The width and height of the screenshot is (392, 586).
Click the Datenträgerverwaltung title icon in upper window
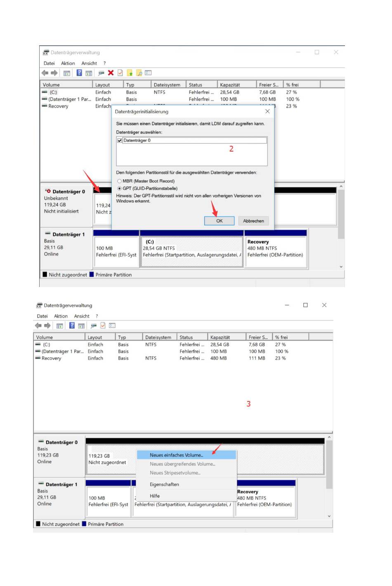coord(46,52)
